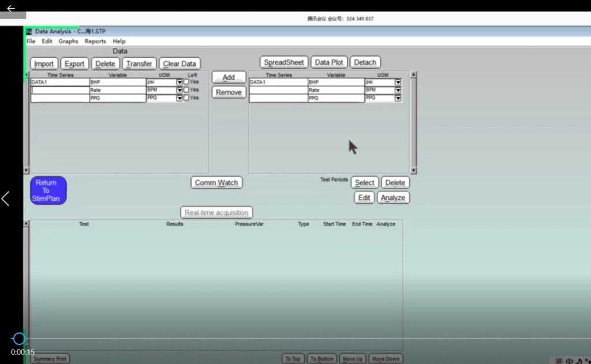The image size is (591, 364).
Task: Click the previous chevron on left edge
Action: 6,199
